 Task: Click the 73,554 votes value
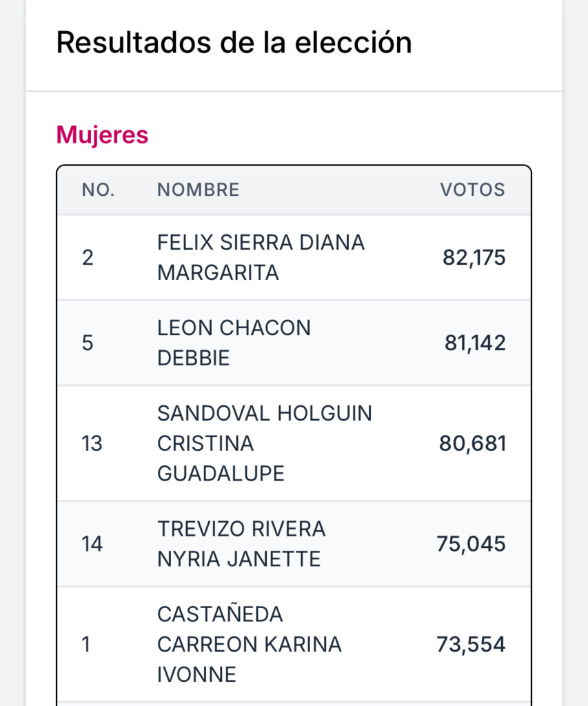click(x=471, y=645)
